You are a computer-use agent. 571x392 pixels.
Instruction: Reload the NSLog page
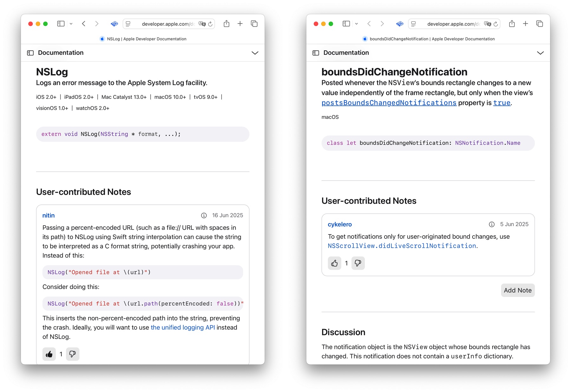click(210, 24)
